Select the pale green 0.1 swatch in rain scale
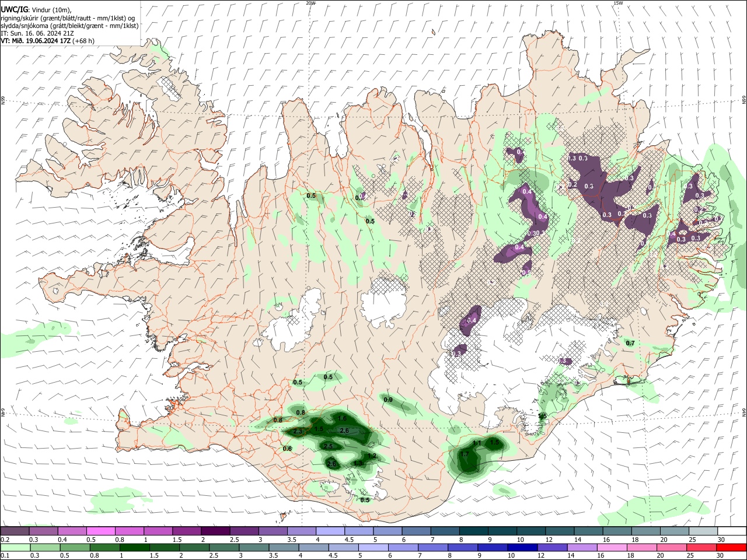 point(15,548)
